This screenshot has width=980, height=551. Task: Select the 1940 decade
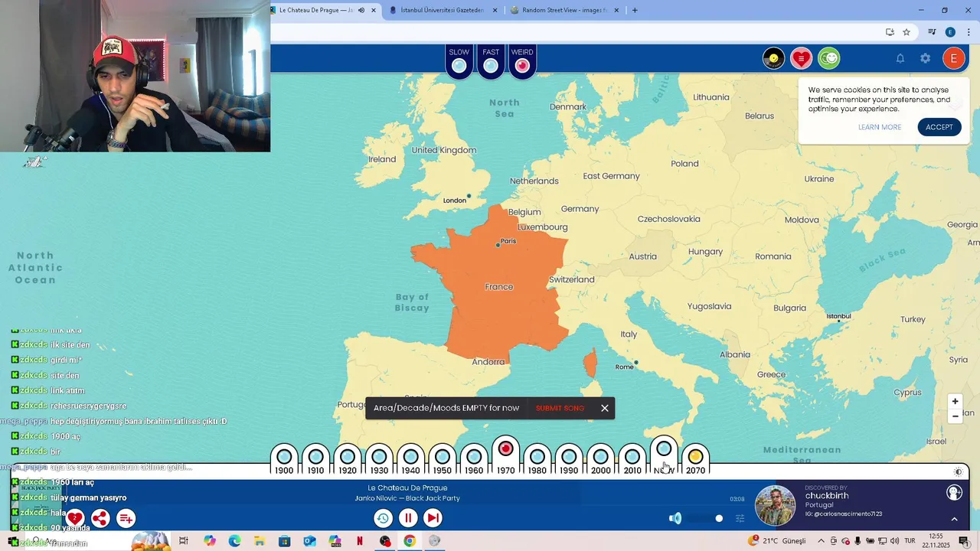click(x=410, y=460)
